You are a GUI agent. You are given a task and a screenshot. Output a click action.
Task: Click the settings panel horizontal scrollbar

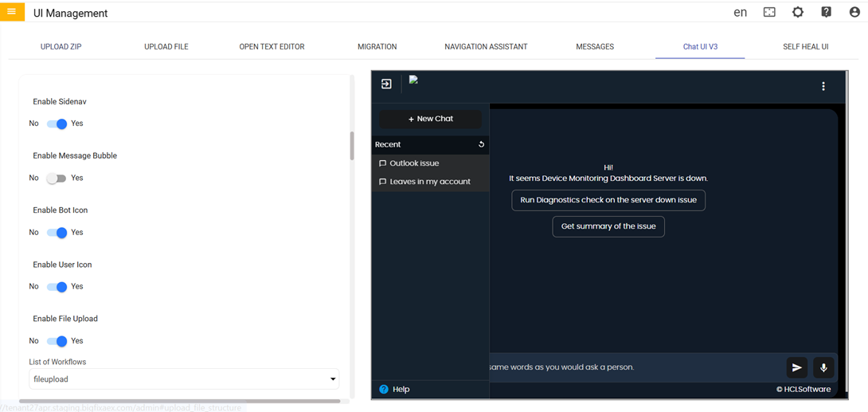click(179, 401)
